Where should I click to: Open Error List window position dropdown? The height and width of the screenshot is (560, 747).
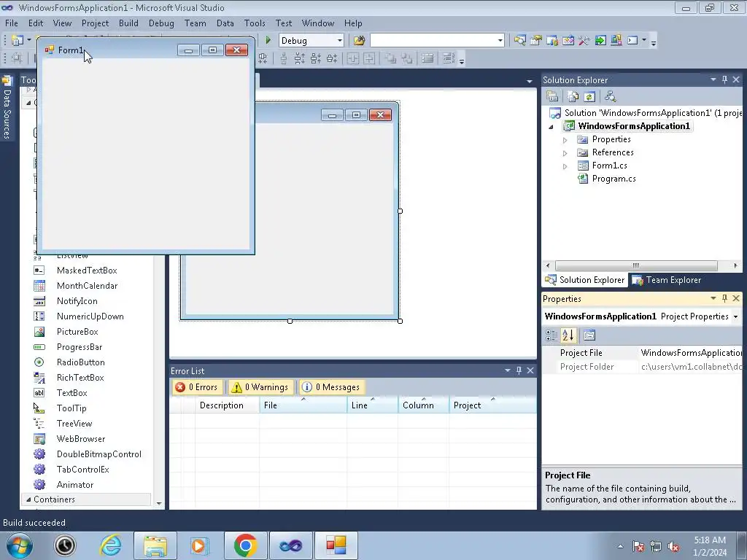coord(508,370)
